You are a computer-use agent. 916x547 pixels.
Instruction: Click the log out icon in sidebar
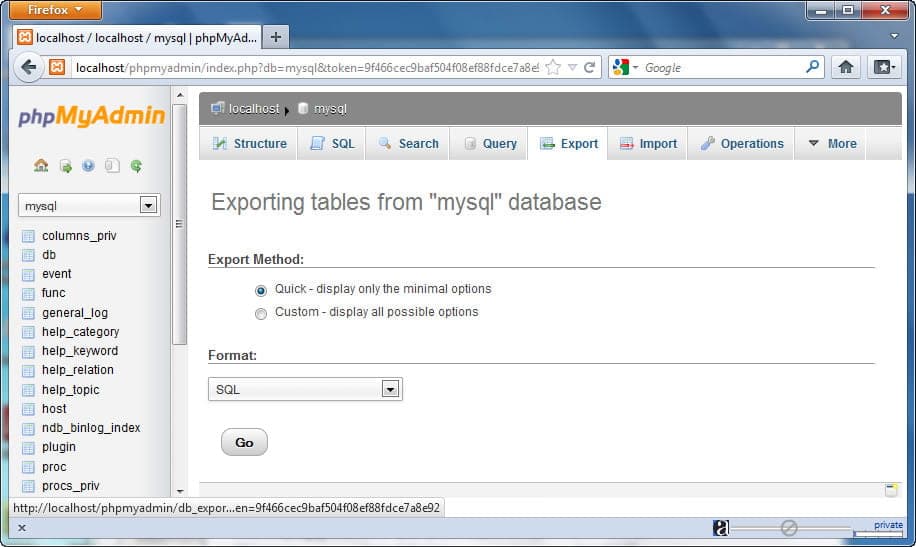point(65,166)
